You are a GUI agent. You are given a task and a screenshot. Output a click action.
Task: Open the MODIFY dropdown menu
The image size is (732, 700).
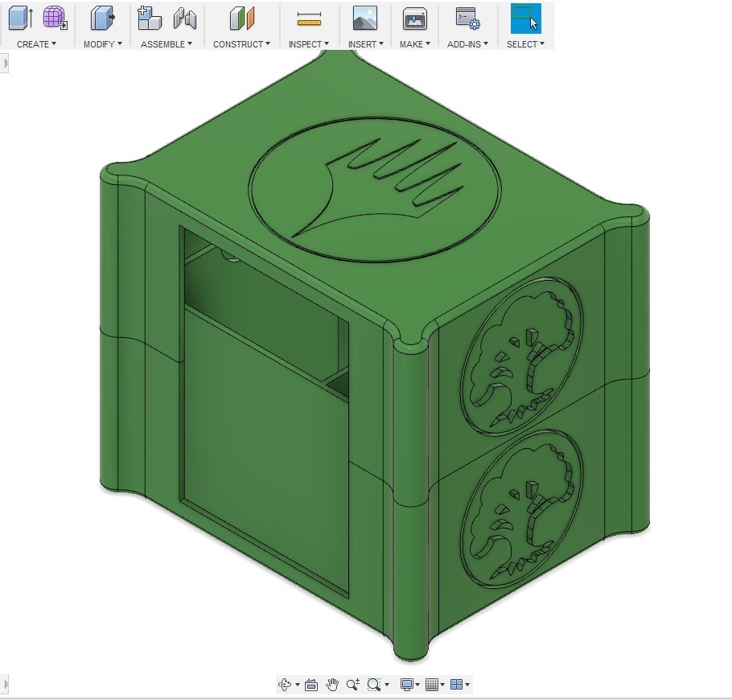(102, 44)
